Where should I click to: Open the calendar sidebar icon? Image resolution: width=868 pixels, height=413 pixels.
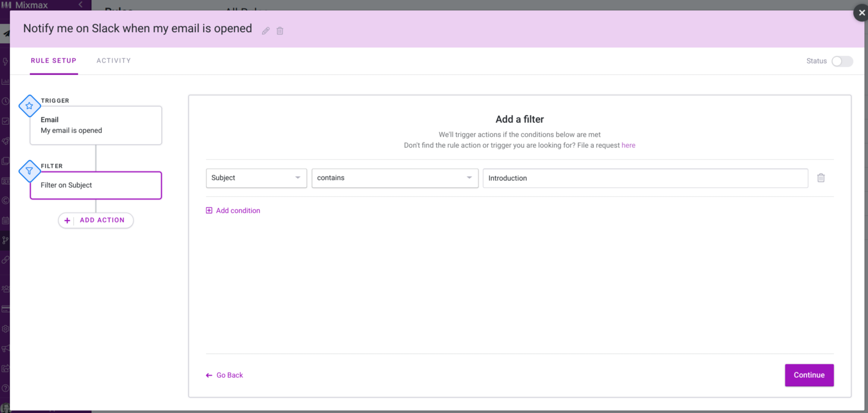coord(6,220)
